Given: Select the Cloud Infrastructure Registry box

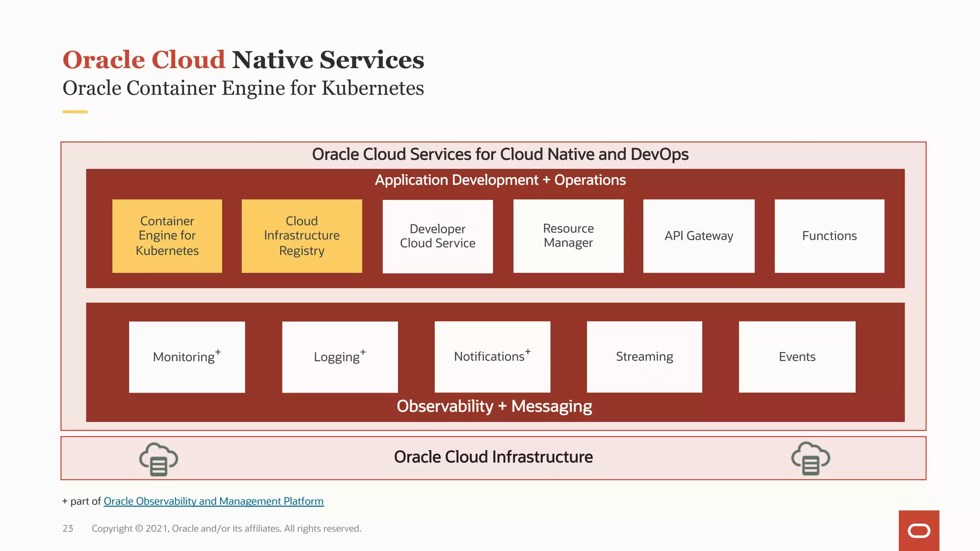Looking at the screenshot, I should pos(301,236).
